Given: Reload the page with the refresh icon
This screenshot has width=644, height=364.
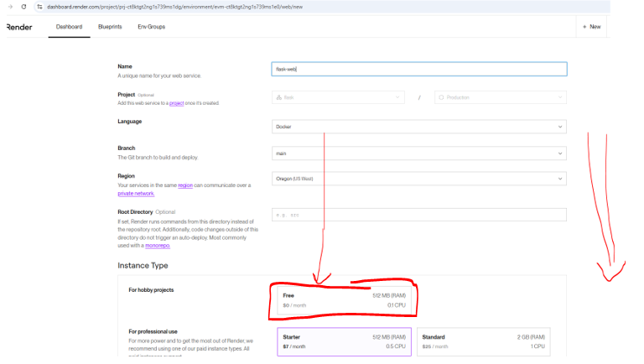Looking at the screenshot, I should coord(23,7).
